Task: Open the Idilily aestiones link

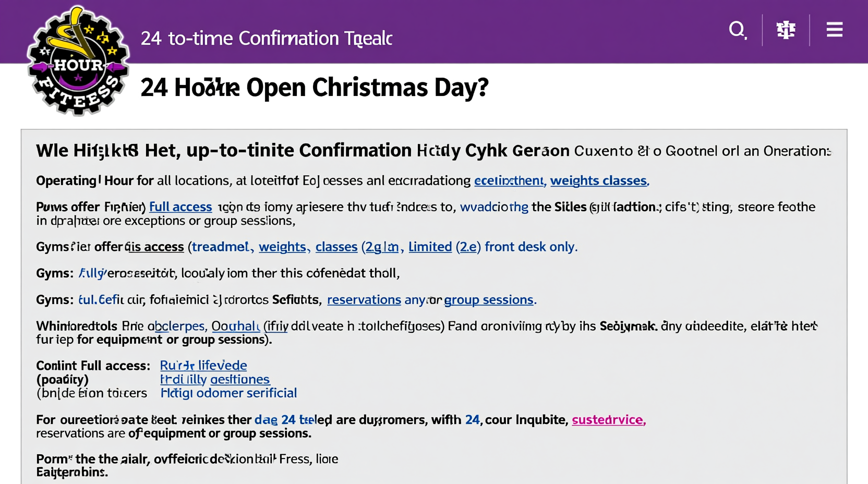Action: (215, 380)
